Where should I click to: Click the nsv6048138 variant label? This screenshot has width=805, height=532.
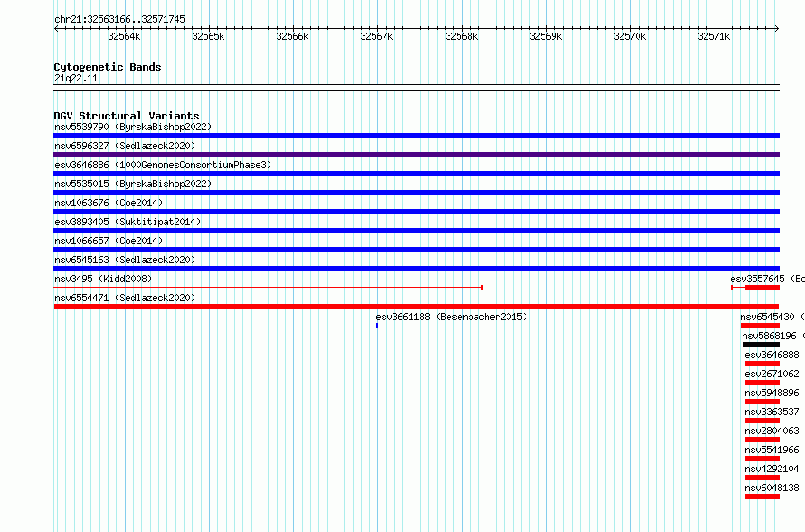[772, 488]
